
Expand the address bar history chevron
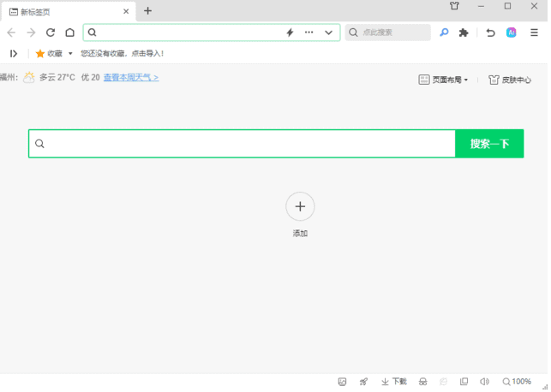point(328,33)
